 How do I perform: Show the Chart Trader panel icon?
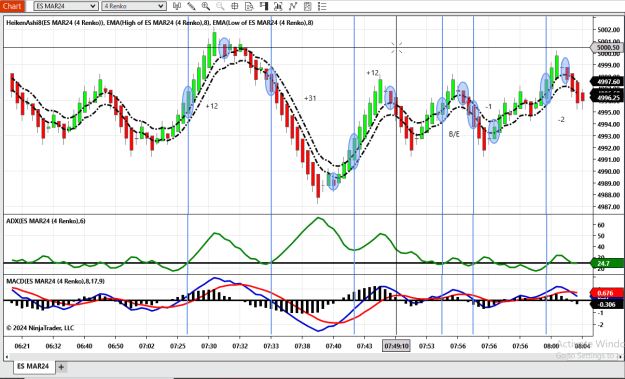[263, 6]
